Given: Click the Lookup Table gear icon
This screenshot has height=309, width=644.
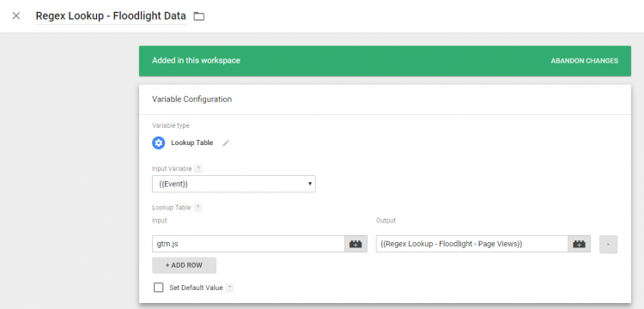Looking at the screenshot, I should pyautogui.click(x=159, y=142).
